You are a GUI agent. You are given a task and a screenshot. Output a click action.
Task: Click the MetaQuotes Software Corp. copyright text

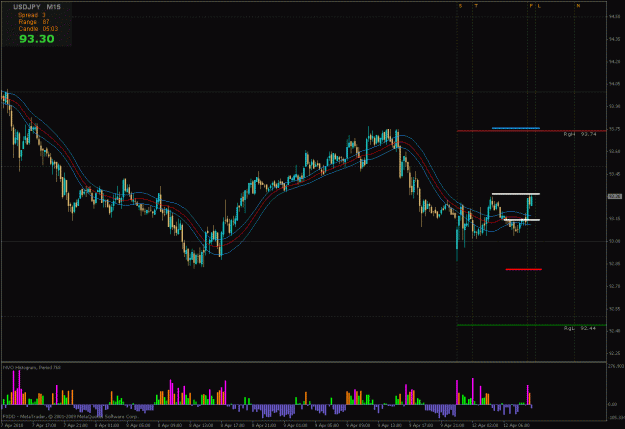71,416
